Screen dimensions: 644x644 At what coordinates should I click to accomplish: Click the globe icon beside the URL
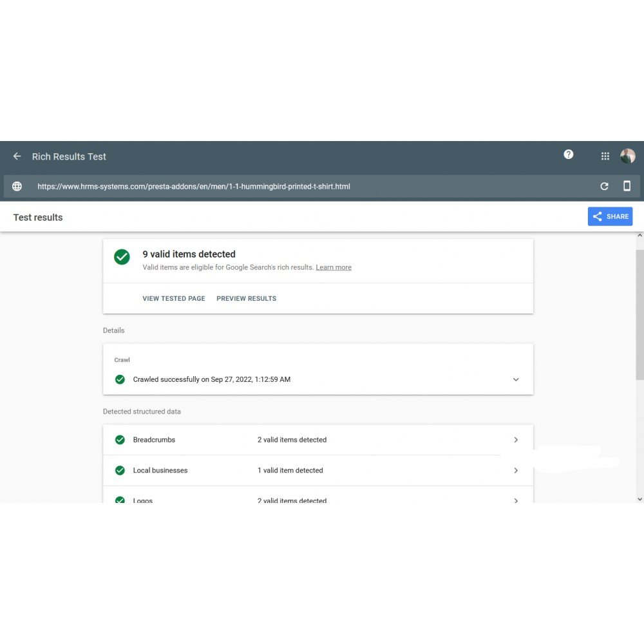tap(17, 187)
